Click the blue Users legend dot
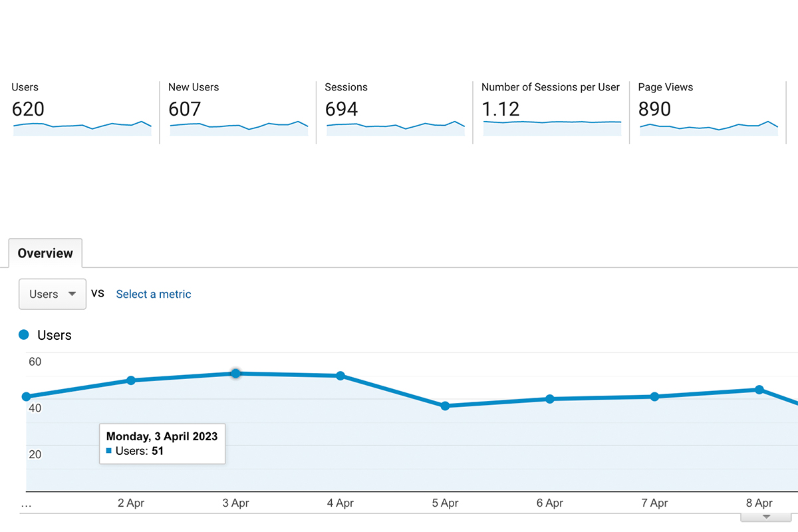 pos(24,334)
